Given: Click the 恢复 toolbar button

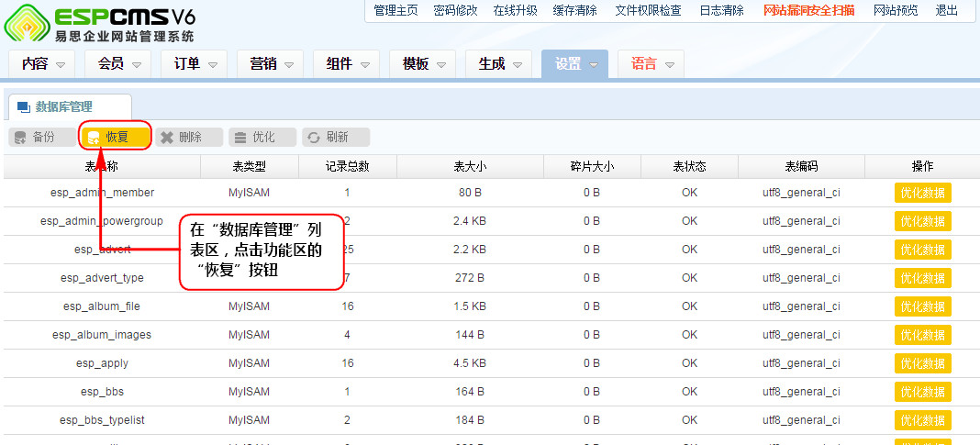Looking at the screenshot, I should tap(116, 138).
